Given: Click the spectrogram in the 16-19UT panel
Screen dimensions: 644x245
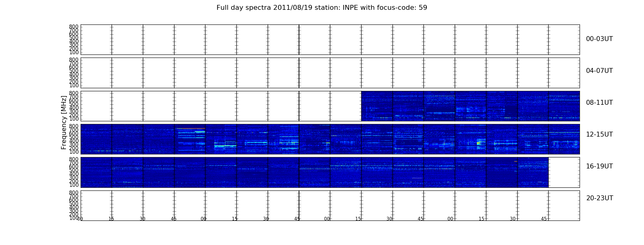Looking at the screenshot, I should (x=314, y=172).
